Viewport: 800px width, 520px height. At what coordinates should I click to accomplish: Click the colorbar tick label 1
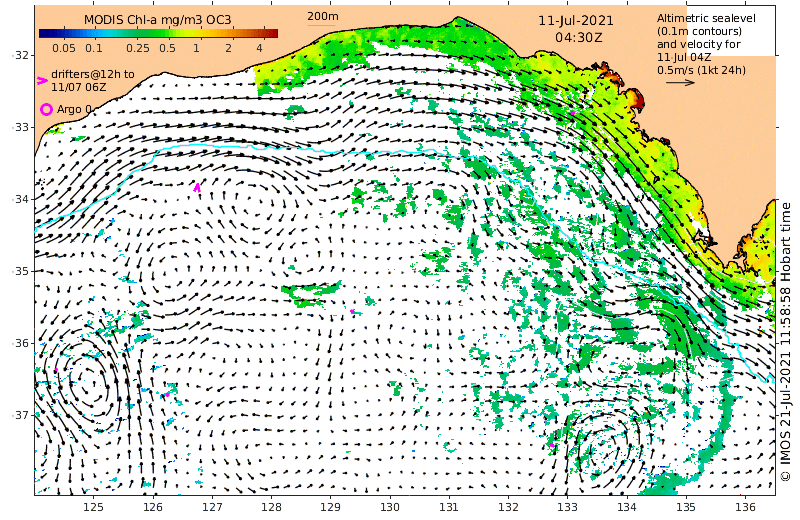coord(196,48)
